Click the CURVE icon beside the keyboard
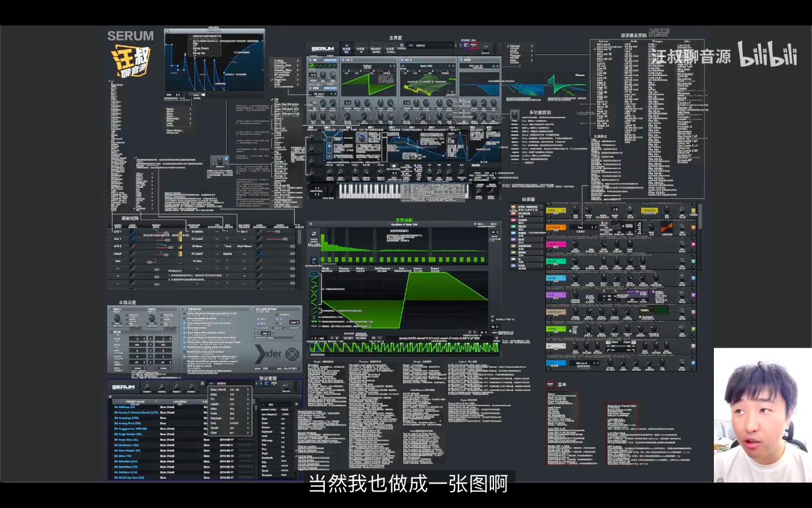The image size is (812, 508). [491, 191]
